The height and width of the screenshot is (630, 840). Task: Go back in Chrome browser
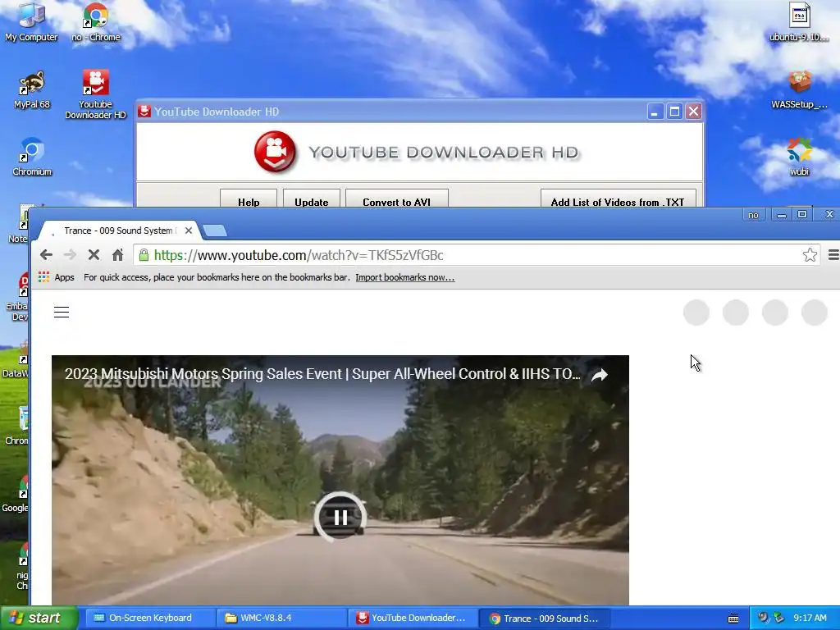click(x=46, y=255)
